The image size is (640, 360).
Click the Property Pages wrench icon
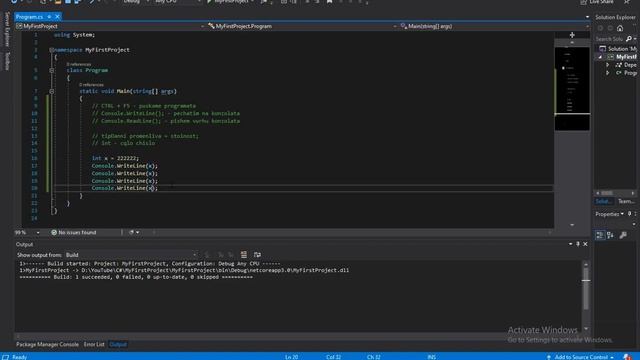coord(623,235)
